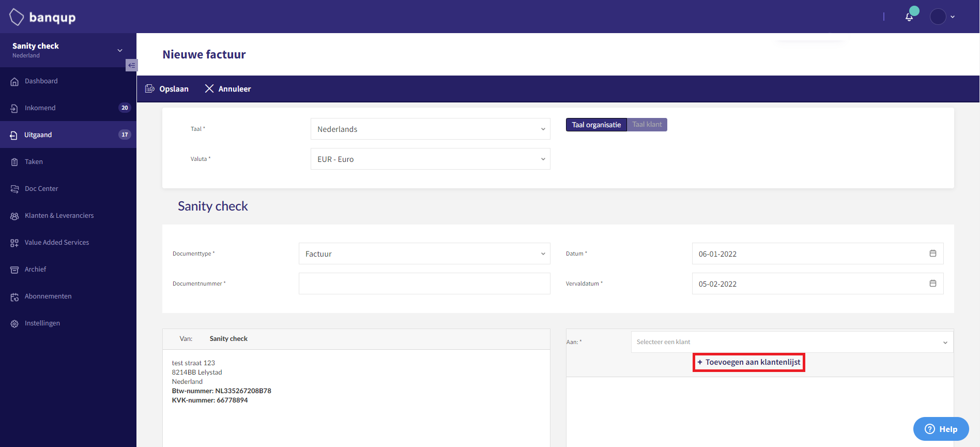Open Archief menu item

68,270
